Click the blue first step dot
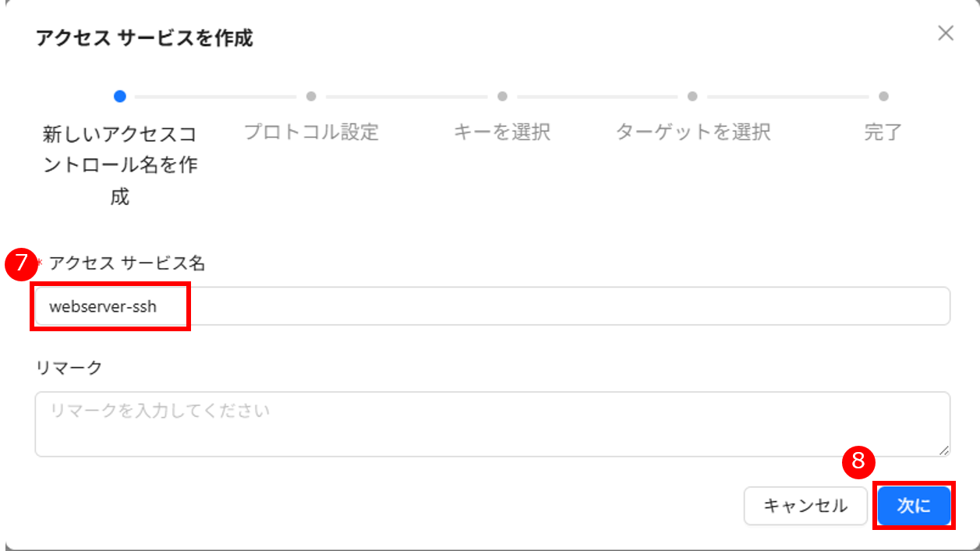Screen dimensions: 980x551 (x=119, y=97)
